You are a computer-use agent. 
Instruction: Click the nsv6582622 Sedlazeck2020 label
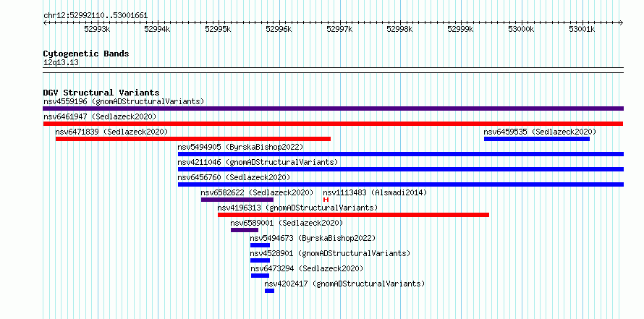point(257,192)
